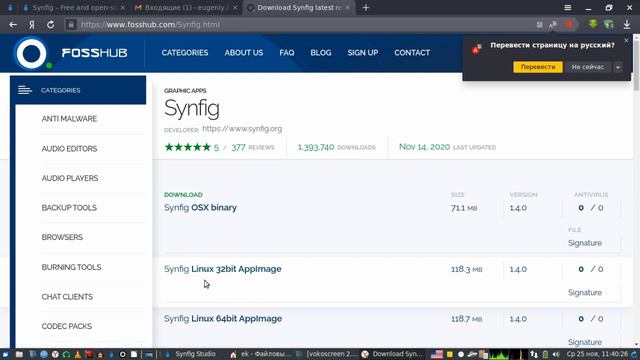Screen dimensions: 640x360
Task: Go to SIGN UP page
Action: (362, 53)
